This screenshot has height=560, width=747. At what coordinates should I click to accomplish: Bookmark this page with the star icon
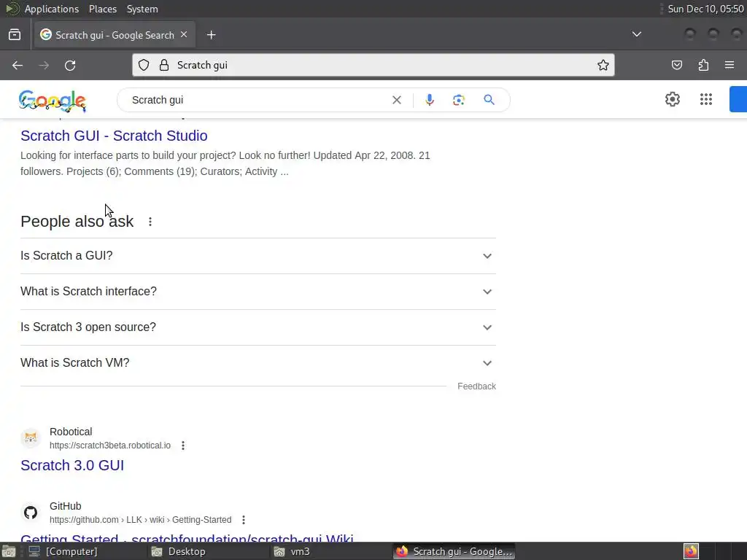click(603, 65)
